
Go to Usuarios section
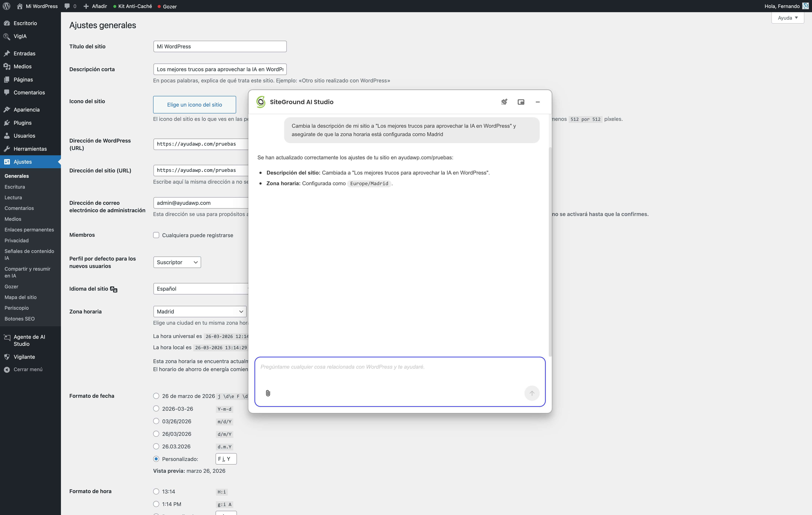coord(30,136)
